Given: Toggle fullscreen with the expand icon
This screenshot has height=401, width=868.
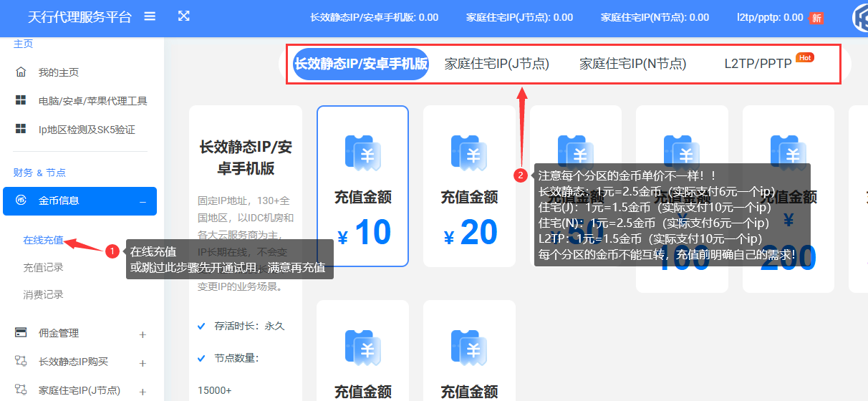Looking at the screenshot, I should click(184, 16).
